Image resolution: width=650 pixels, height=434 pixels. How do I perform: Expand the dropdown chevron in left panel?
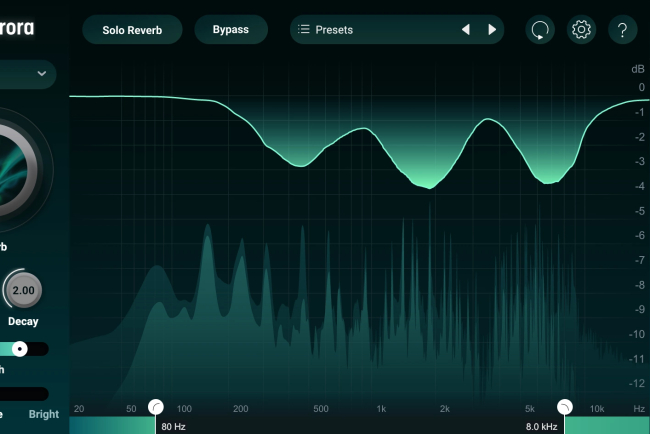tap(41, 74)
